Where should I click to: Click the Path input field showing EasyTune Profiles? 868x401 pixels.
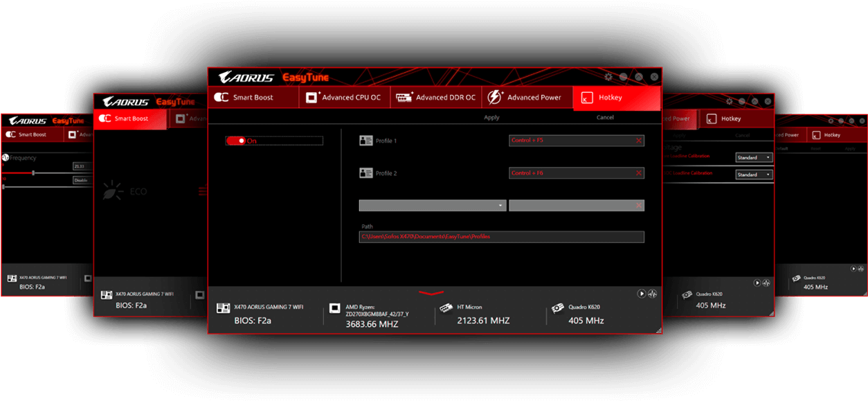pos(500,236)
